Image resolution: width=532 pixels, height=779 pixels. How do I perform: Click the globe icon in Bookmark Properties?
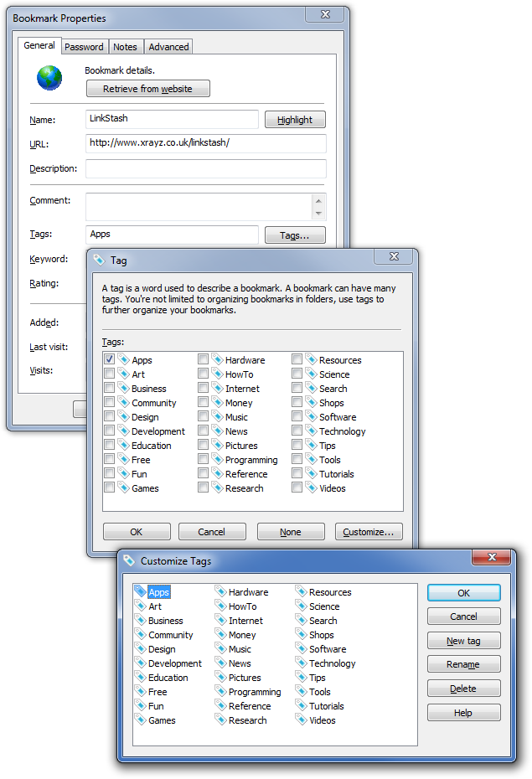pos(49,77)
